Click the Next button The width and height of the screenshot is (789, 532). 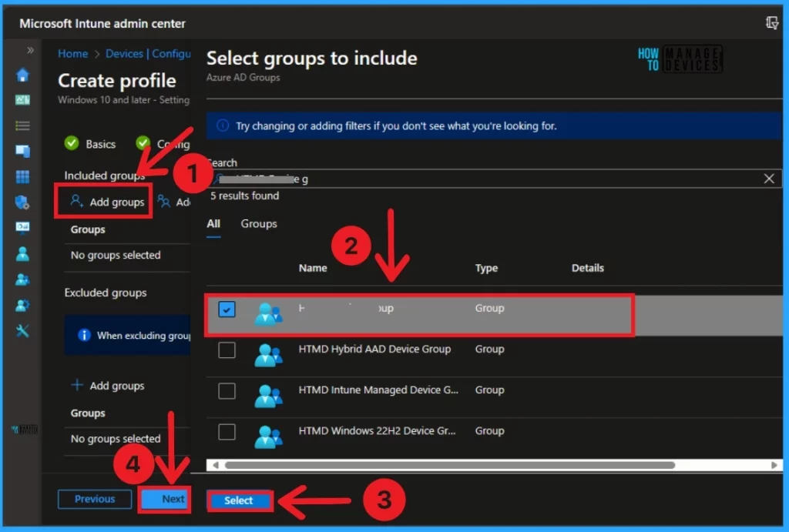(166, 499)
